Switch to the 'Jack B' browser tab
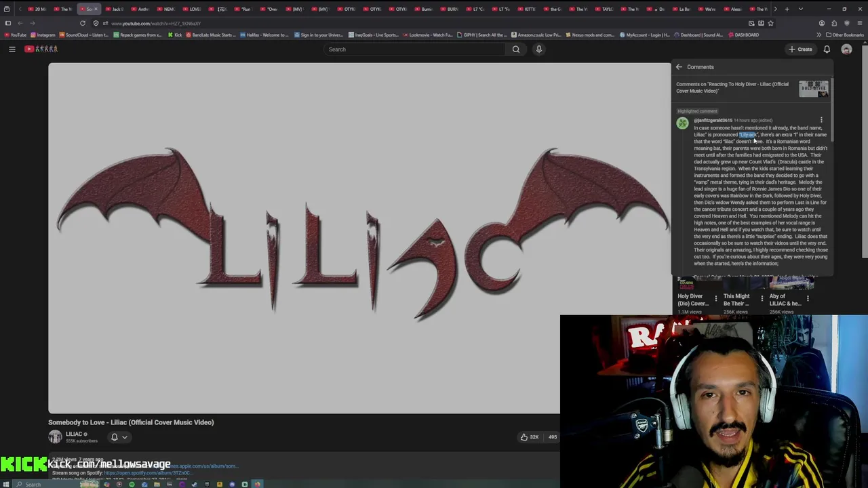This screenshot has height=488, width=868. [x=114, y=9]
